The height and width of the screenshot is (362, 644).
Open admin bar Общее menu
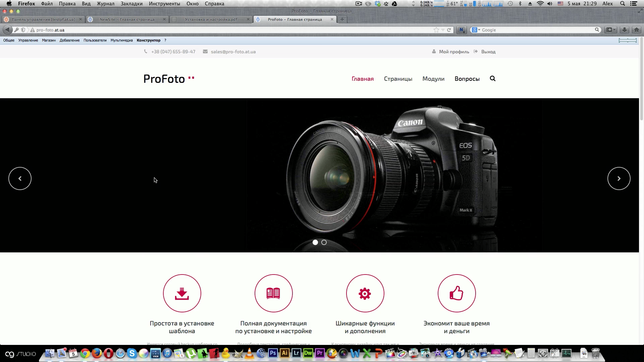(9, 40)
